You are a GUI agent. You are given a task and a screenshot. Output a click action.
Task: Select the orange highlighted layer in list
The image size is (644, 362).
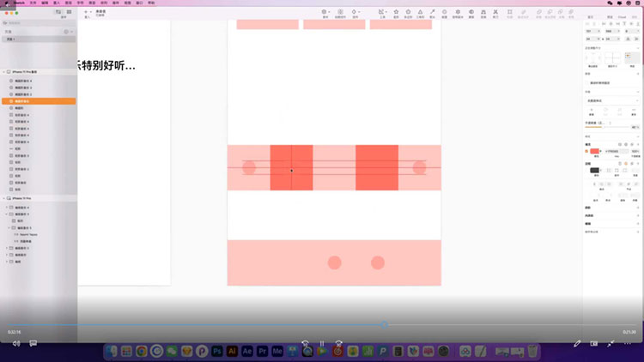[38, 101]
